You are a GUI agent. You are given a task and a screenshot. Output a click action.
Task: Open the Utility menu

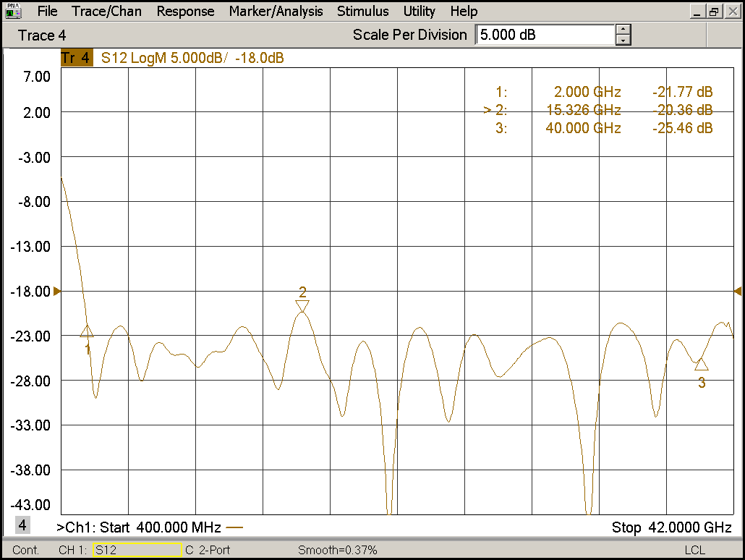tap(419, 12)
